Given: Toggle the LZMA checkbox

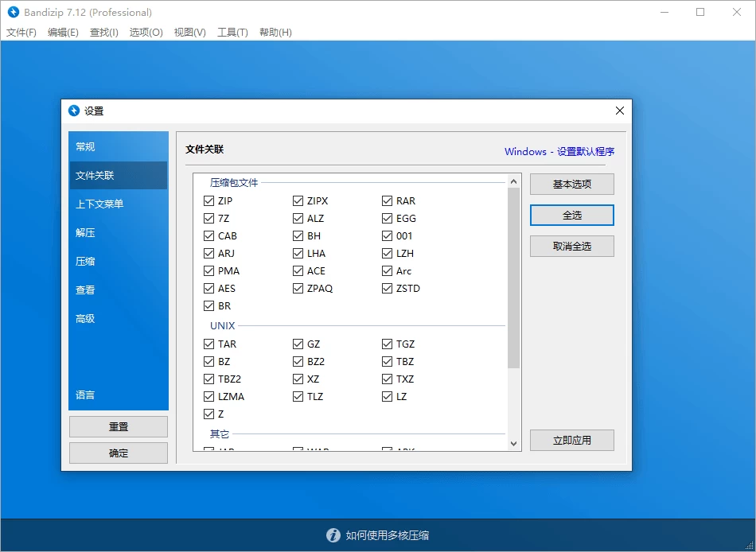Looking at the screenshot, I should click(x=208, y=396).
